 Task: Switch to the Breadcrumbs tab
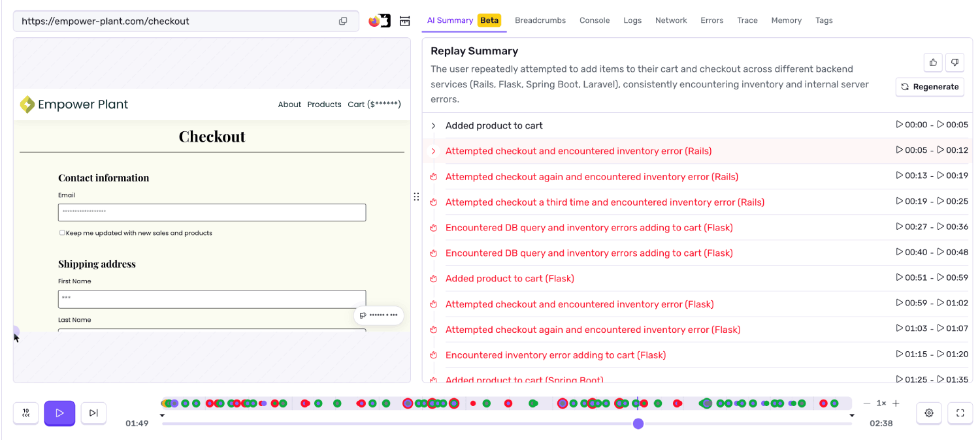pos(540,20)
